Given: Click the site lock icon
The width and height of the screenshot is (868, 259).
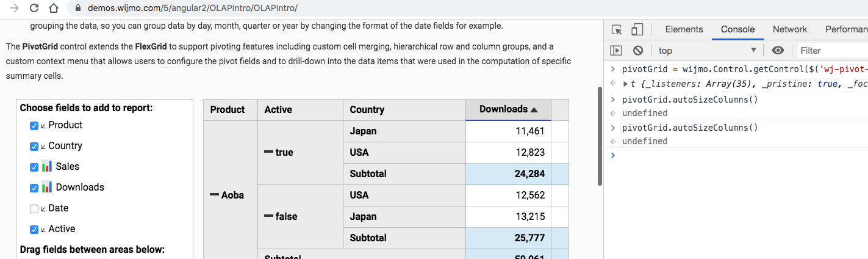Looking at the screenshot, I should (x=77, y=9).
